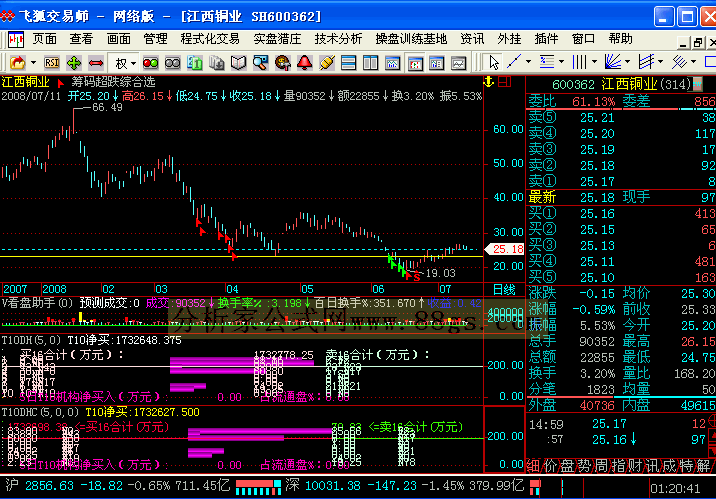
Task: Open the 查看 menu
Action: [x=81, y=39]
